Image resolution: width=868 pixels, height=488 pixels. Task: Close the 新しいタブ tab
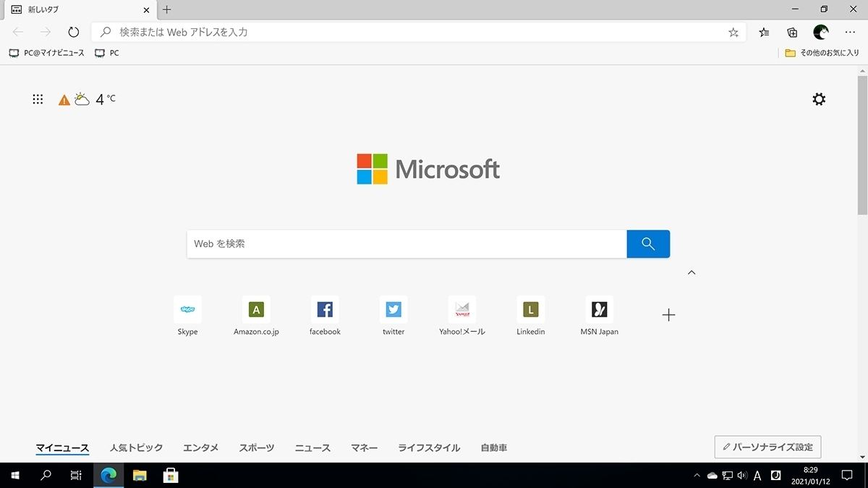tap(146, 10)
